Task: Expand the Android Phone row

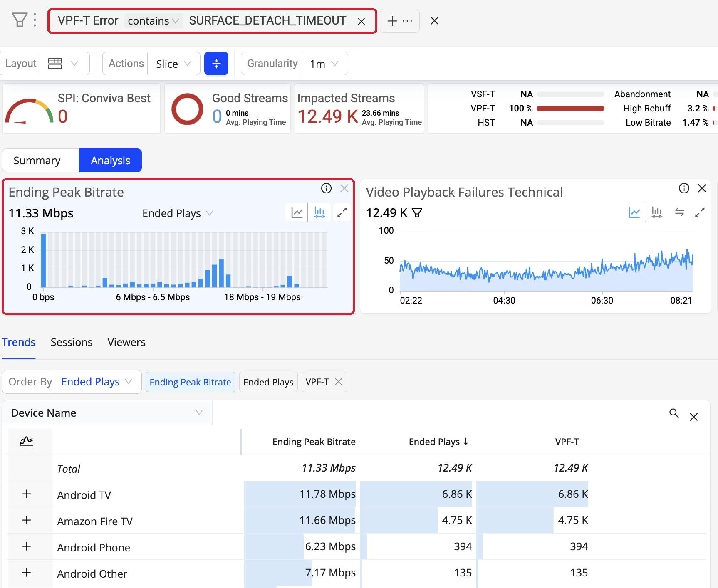Action: 27,546
